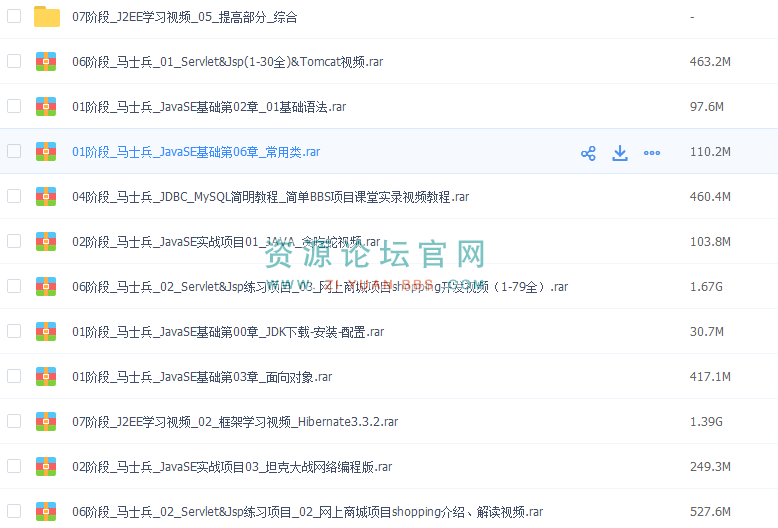Open file 04阶段 JDBC_MySQL简明教程 BBS项目.rar

[270, 197]
